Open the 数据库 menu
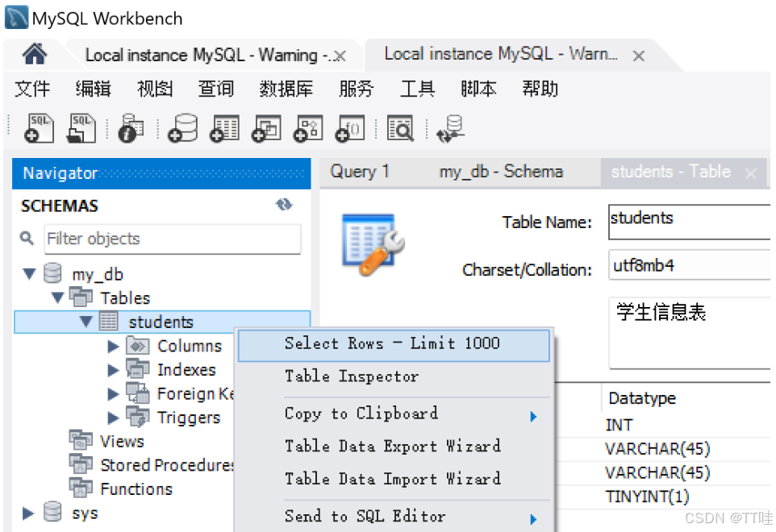 [x=286, y=89]
